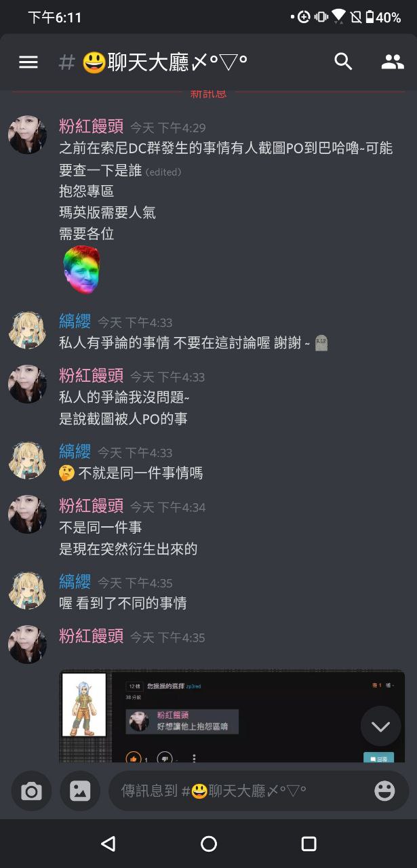417x868 pixels.
Task: Tap username 縭纓 at 4:35
Action: point(75,582)
